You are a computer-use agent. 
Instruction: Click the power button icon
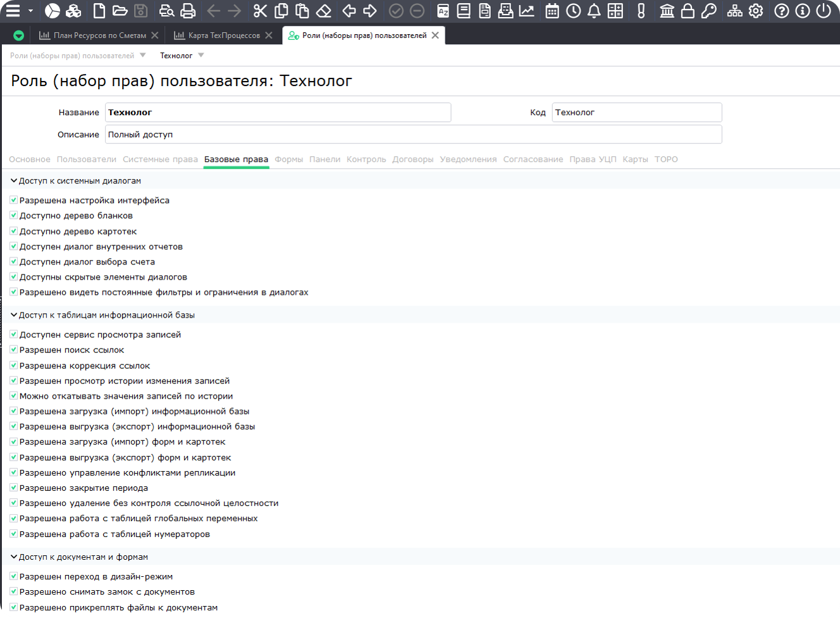point(824,11)
